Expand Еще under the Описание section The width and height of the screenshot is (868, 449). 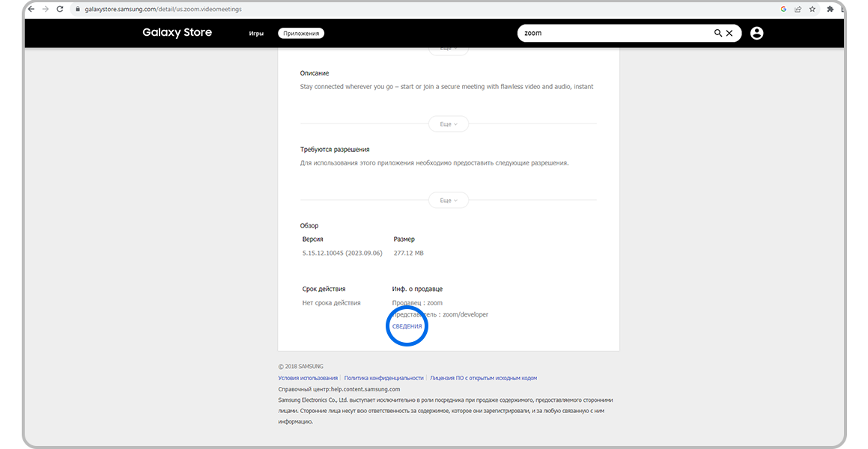pos(449,124)
